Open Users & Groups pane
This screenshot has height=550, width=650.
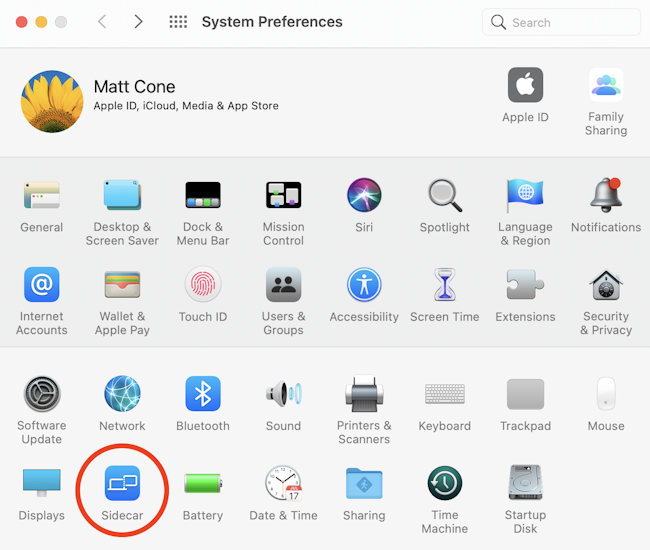click(284, 284)
